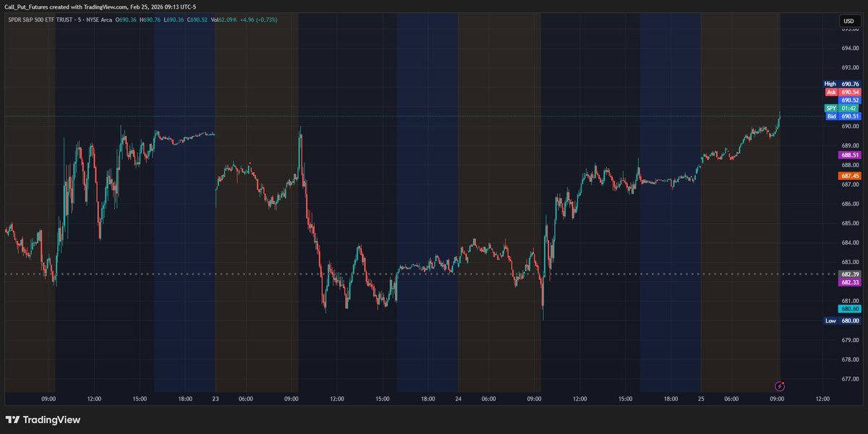Click 684.00 on the price scale
868x434 pixels.
point(850,243)
